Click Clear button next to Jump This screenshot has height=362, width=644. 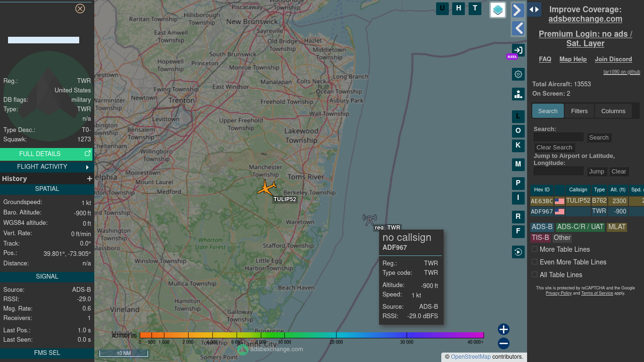[619, 171]
